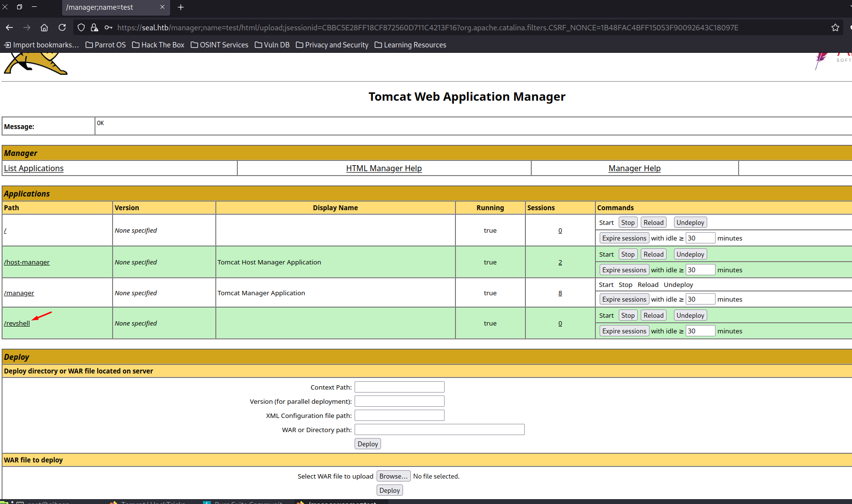The image size is (852, 504).
Task: View the 2 sessions for /host-manager
Action: pos(560,263)
